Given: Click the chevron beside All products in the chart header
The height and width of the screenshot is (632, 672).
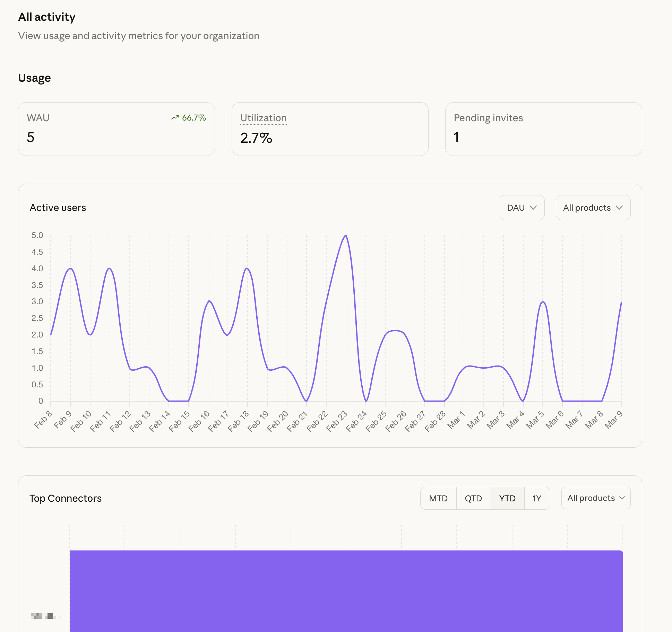Looking at the screenshot, I should [620, 208].
